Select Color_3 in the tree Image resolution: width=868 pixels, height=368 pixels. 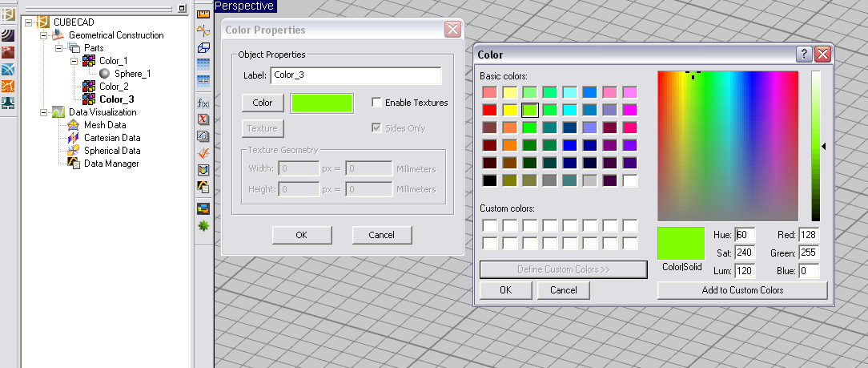(117, 99)
